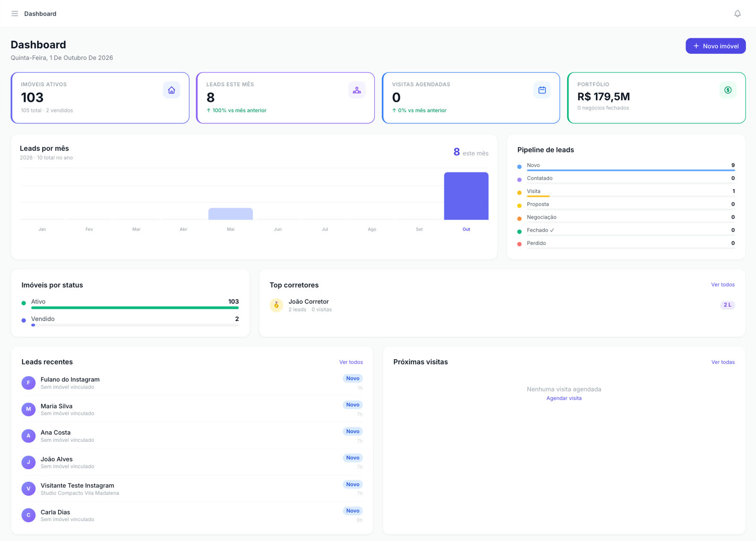Select the Proposta pipeline stage

point(626,204)
